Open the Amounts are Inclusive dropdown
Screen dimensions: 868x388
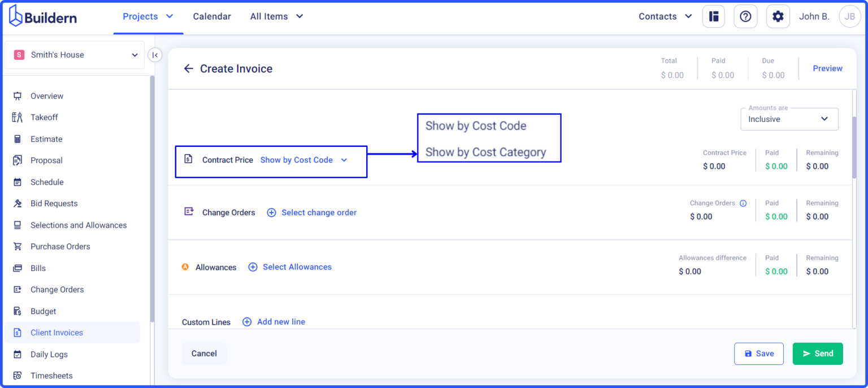tap(789, 119)
